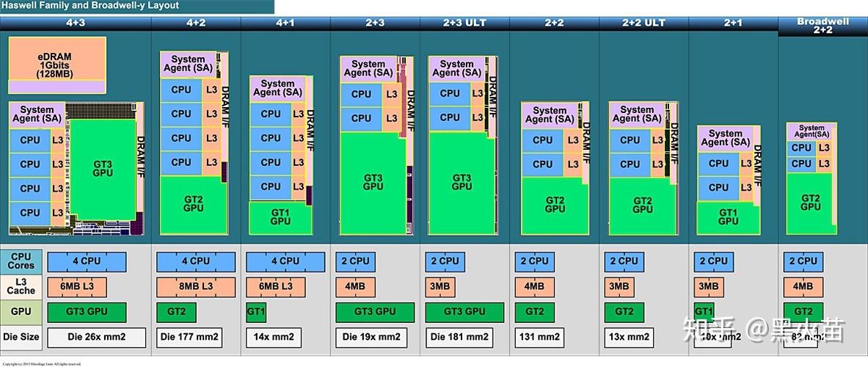
Task: Click the 'Die 19x mm2' cell
Action: (371, 337)
